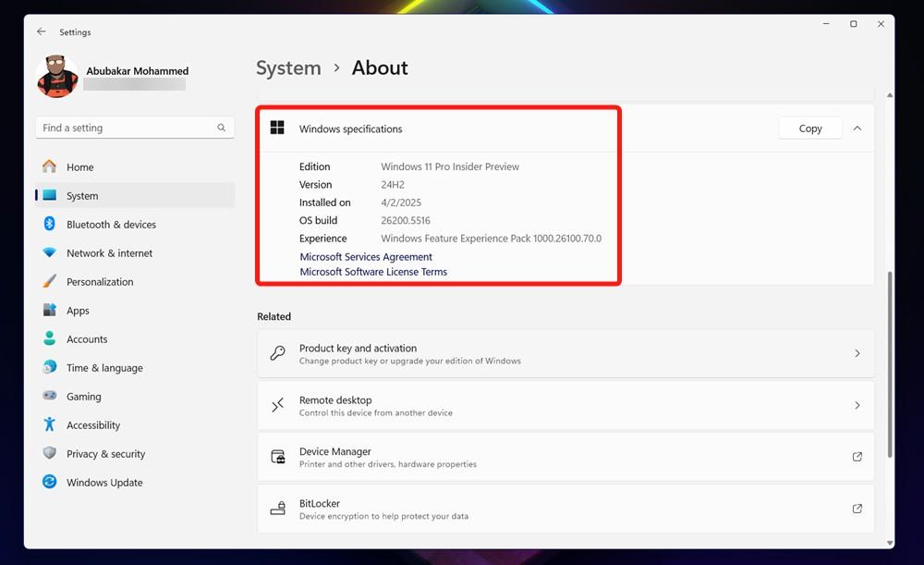Open Apps settings category

(135, 310)
